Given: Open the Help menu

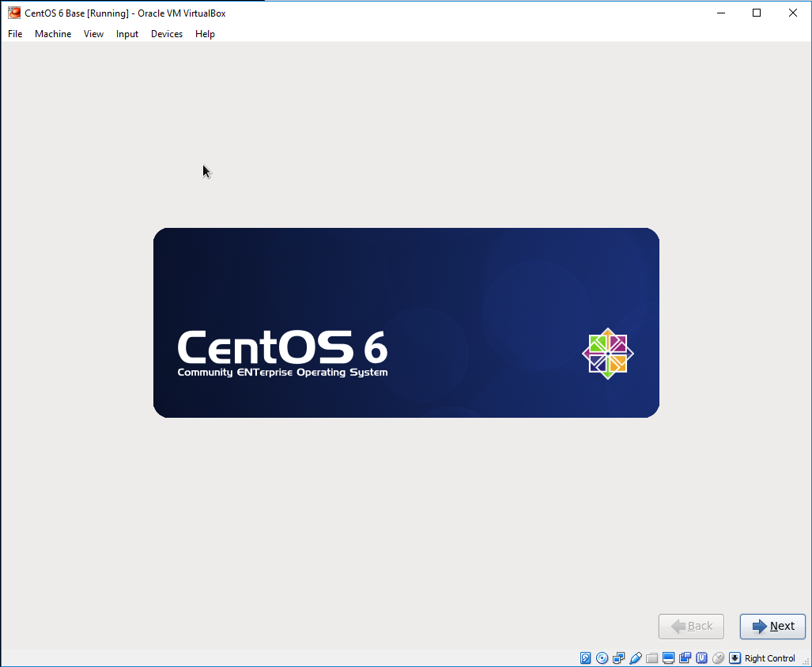Looking at the screenshot, I should [205, 34].
